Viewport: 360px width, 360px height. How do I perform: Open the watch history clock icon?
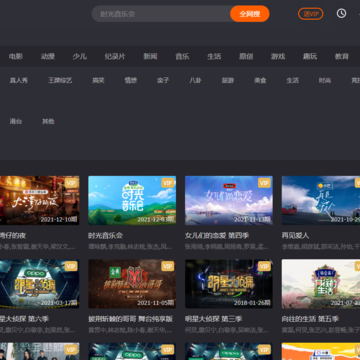(341, 13)
